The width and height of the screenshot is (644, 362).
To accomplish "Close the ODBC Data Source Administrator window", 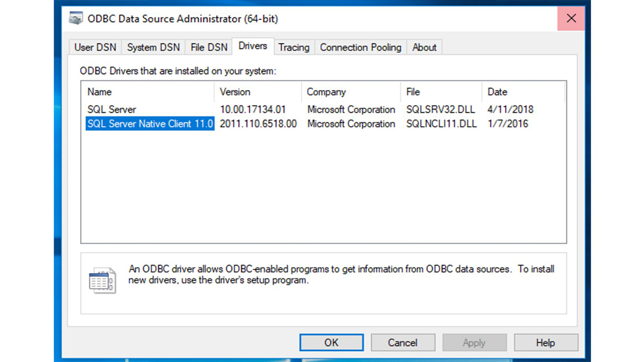I will [x=571, y=19].
